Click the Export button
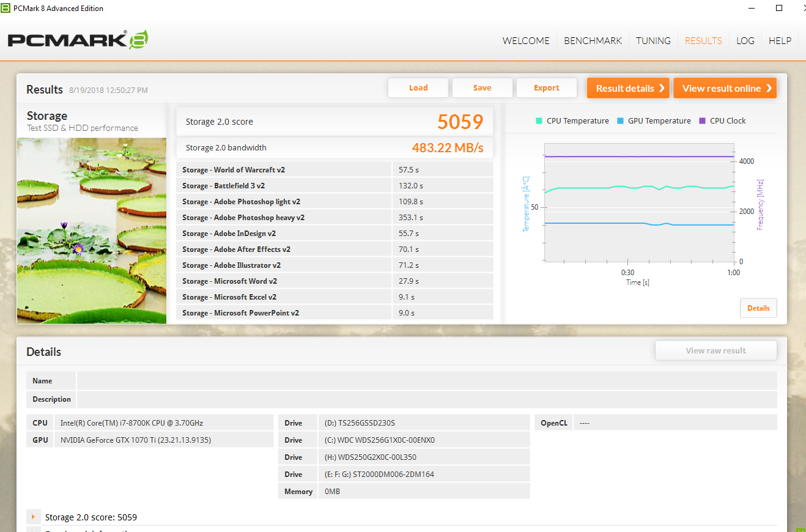 [x=547, y=87]
